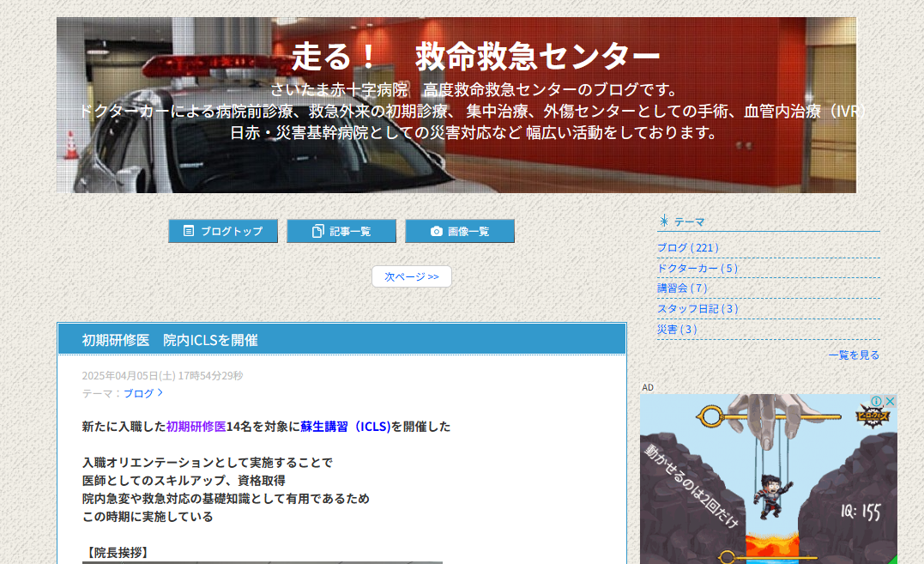
Task: Click the subtitle さいたま赤十字病院 高度救命救急センターのブログです。
Action: 475,89
